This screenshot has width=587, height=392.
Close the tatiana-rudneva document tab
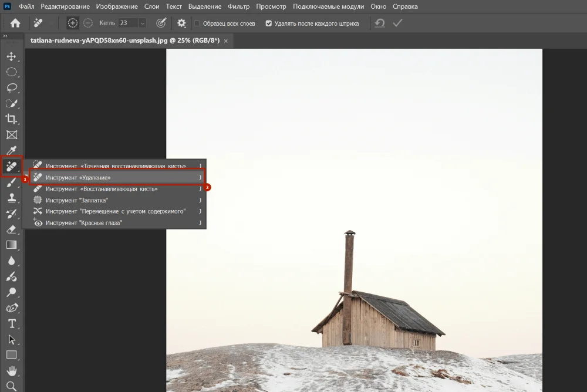click(x=226, y=41)
